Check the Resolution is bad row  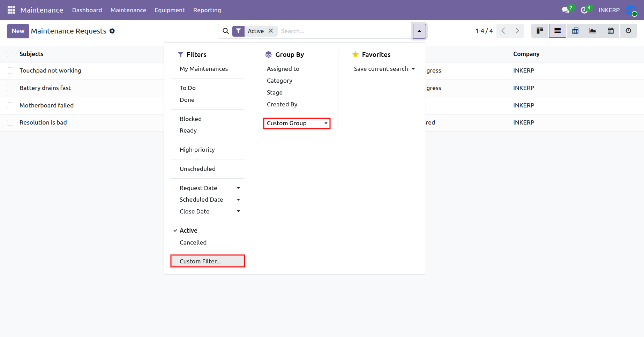pyautogui.click(x=10, y=122)
